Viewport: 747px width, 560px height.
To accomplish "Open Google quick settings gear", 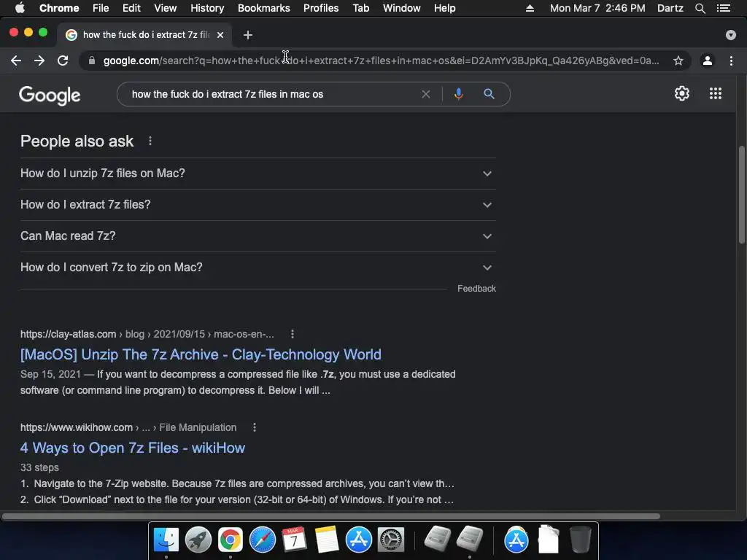I will pyautogui.click(x=682, y=93).
